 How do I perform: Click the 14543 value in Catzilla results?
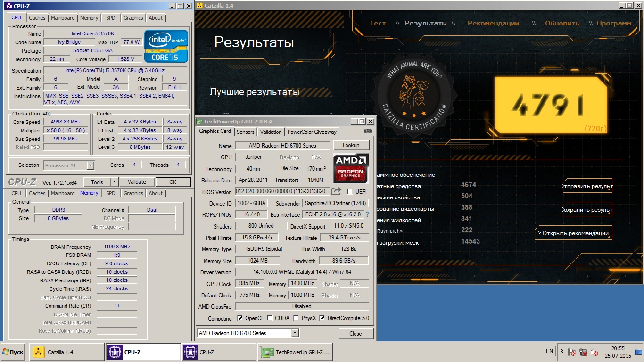(471, 241)
